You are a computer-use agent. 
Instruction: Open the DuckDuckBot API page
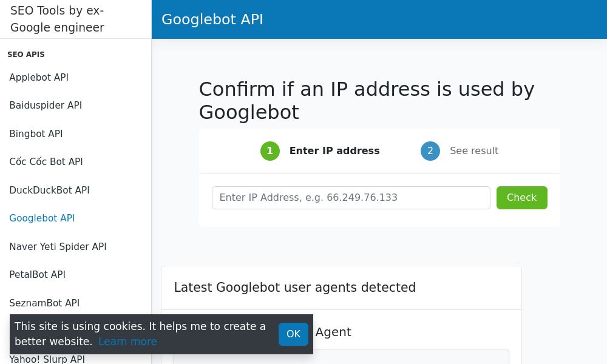[49, 190]
